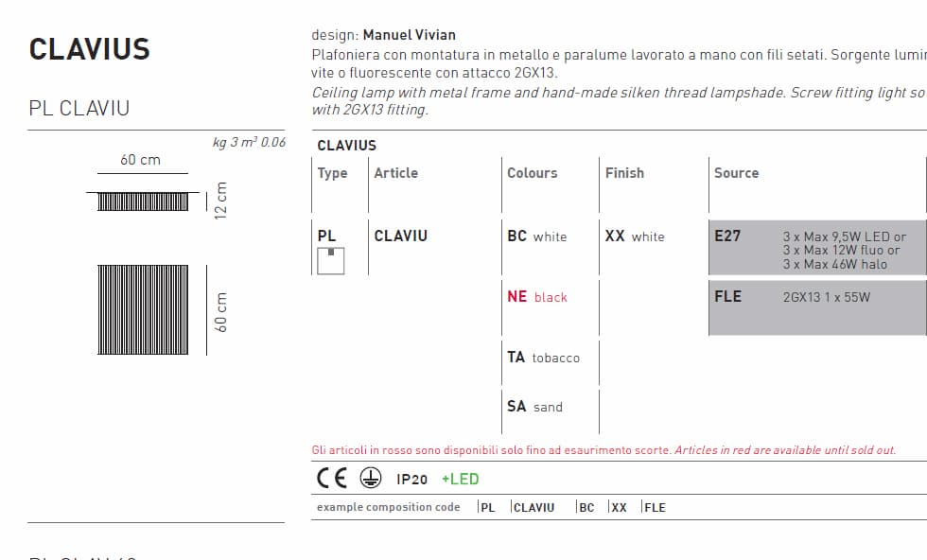Click the CLAVIUS product heading
The image size is (927, 560).
pos(90,49)
